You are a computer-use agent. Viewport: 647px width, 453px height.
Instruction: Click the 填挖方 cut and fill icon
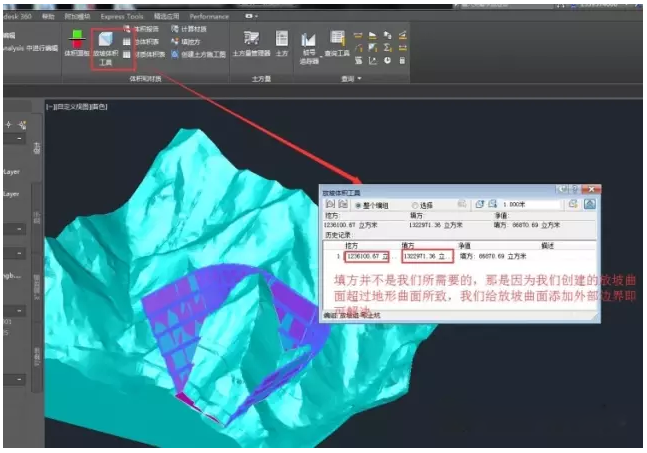189,42
